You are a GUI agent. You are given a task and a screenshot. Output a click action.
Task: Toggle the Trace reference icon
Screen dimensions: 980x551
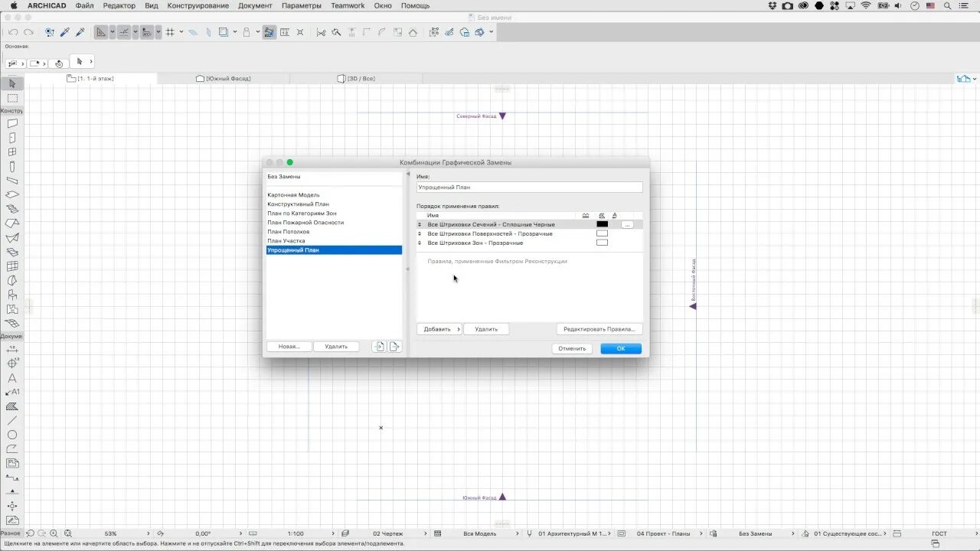click(224, 32)
